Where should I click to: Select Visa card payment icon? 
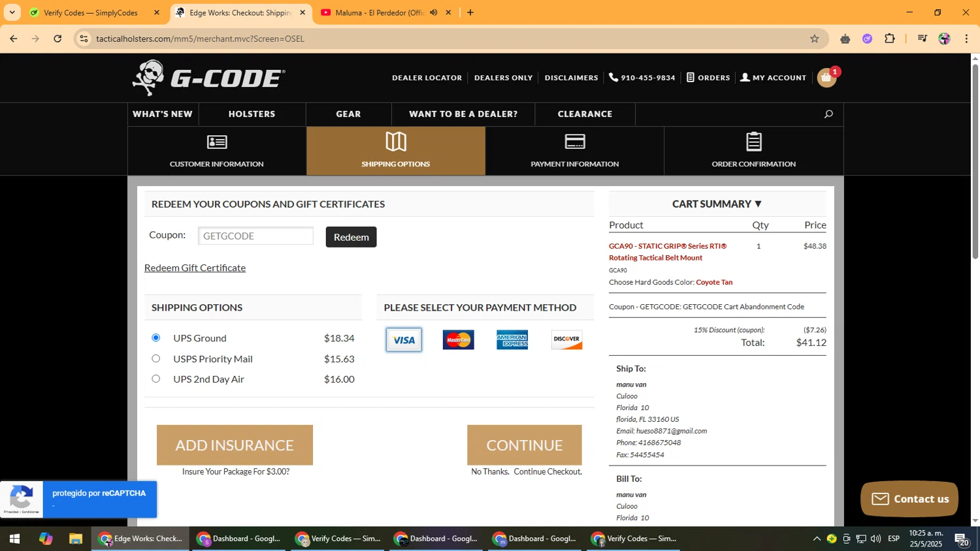(404, 340)
